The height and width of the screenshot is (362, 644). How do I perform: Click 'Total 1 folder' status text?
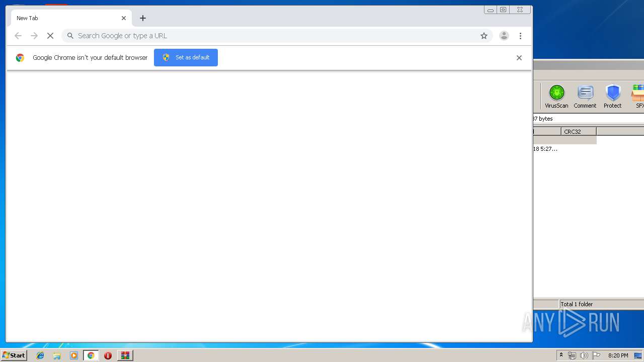[577, 304]
